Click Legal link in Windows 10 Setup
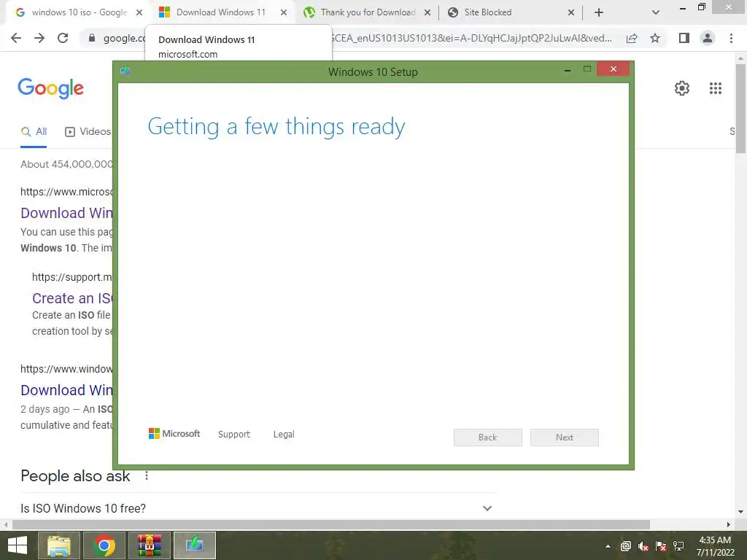Viewport: 747px width, 560px height. pos(284,435)
